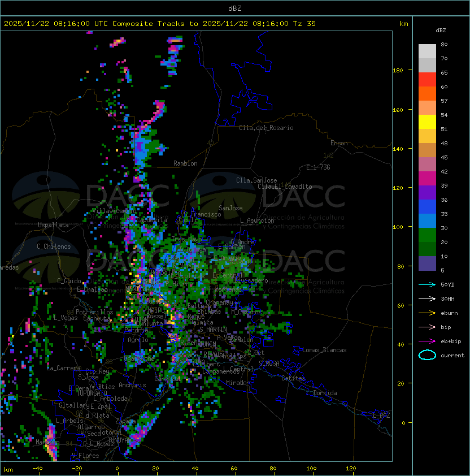Pick the bright yellow swatch between 54 and 51
The width and height of the screenshot is (470, 476).
pos(427,122)
